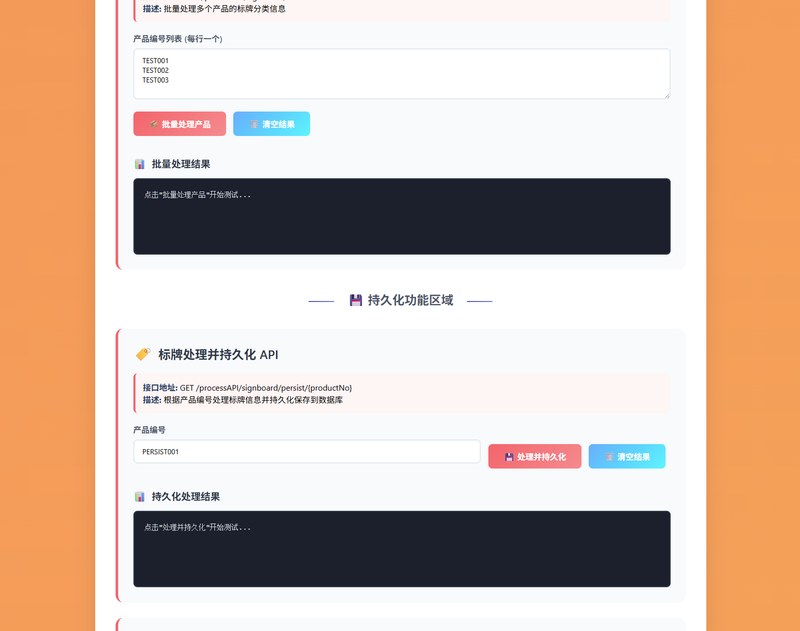800x631 pixels.
Task: Click the GET /processAPI/signboard/persist endpoint text
Action: pyautogui.click(x=266, y=388)
